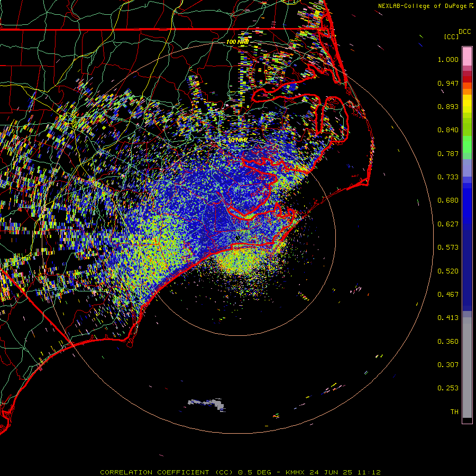Select the 0.360 scale value
The width and height of the screenshot is (476, 476).
point(448,342)
